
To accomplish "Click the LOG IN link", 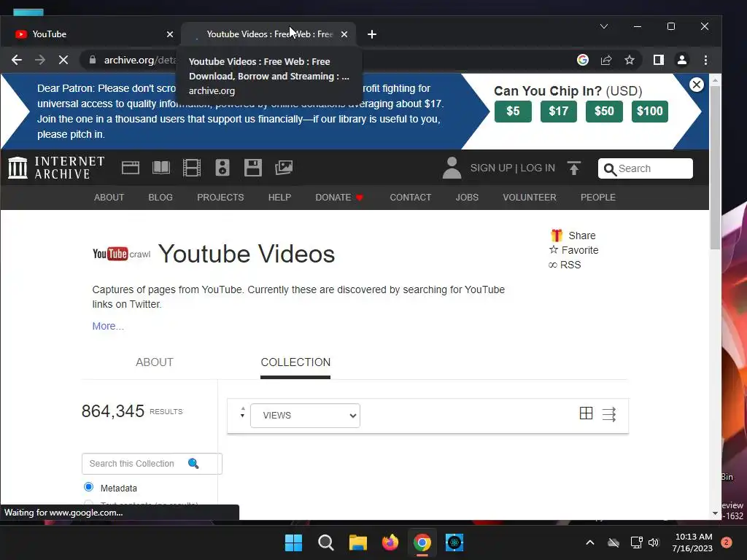I will click(x=538, y=168).
